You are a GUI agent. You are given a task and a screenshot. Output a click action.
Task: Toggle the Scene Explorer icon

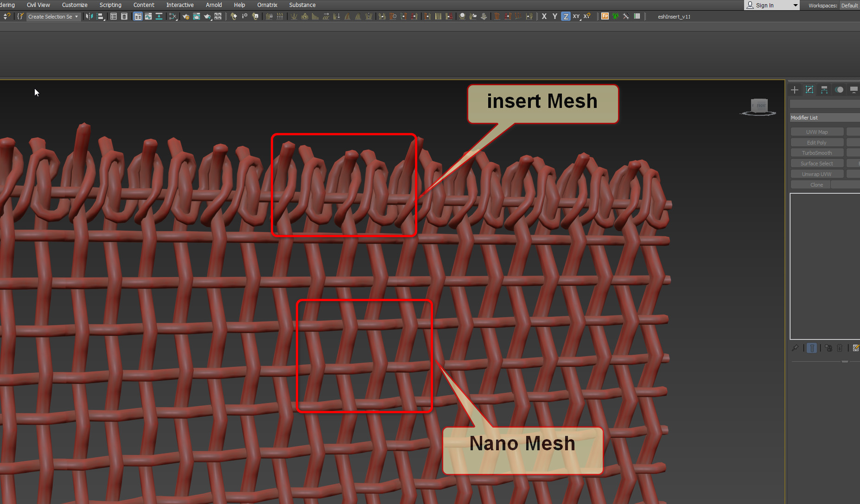point(114,17)
